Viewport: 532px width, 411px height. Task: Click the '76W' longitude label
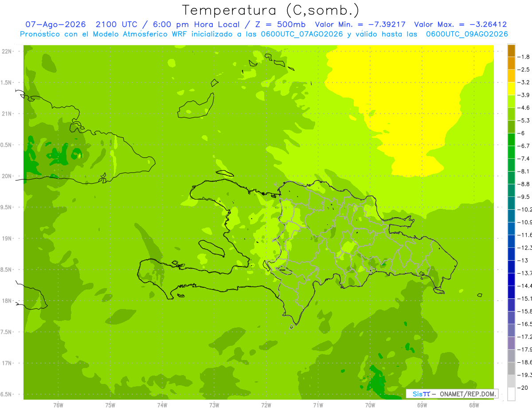[58, 405]
